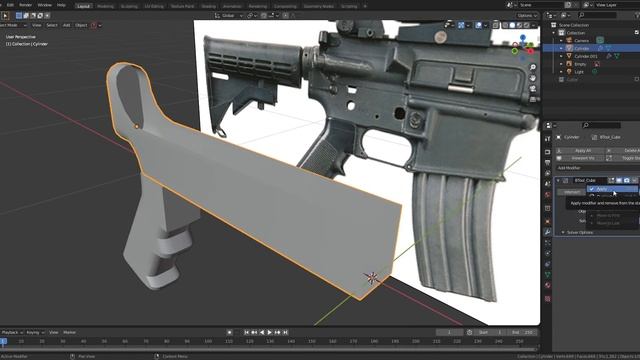Click the viewport zoom magnifier icon
Screen dimensions: 640x360
(533, 67)
